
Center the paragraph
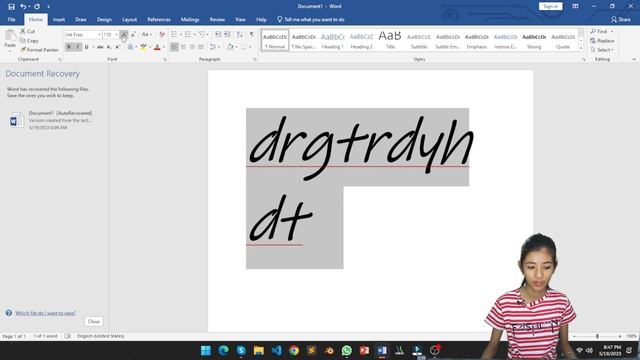[183, 47]
